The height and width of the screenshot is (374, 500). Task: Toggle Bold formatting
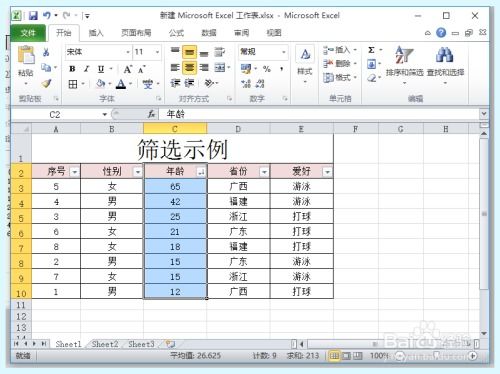[x=72, y=69]
